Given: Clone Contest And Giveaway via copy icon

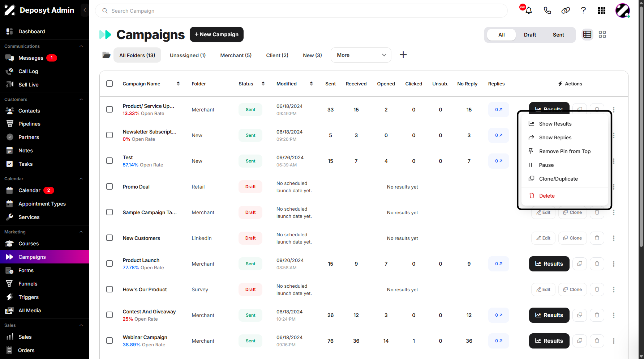Looking at the screenshot, I should point(580,315).
